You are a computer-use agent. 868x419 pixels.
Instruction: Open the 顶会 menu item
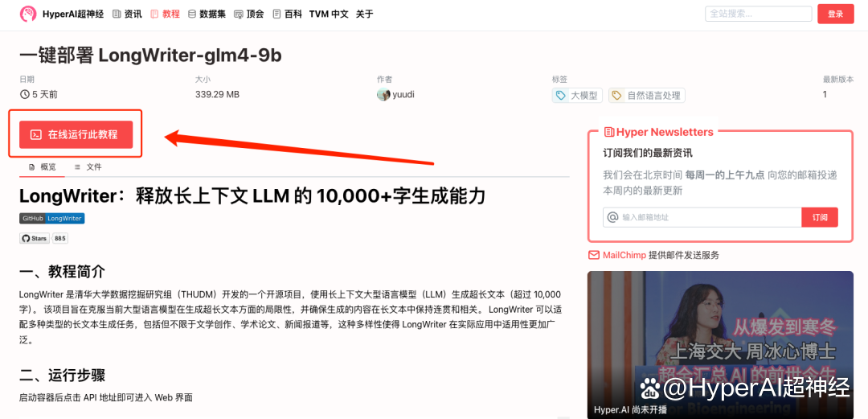point(248,14)
